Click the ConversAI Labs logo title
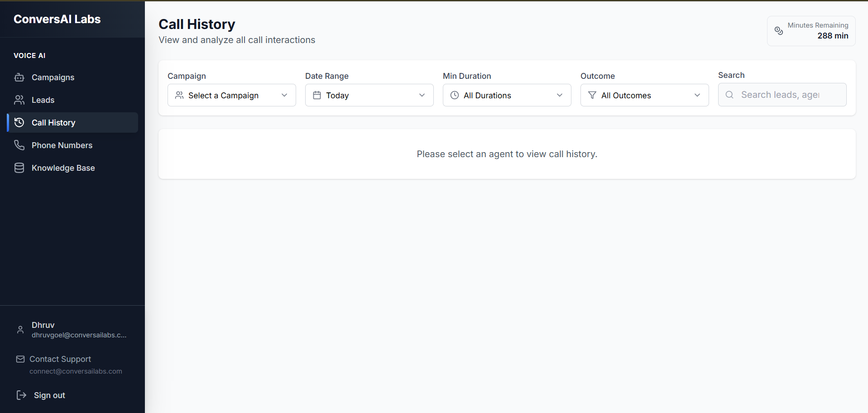The width and height of the screenshot is (868, 413). point(57,19)
